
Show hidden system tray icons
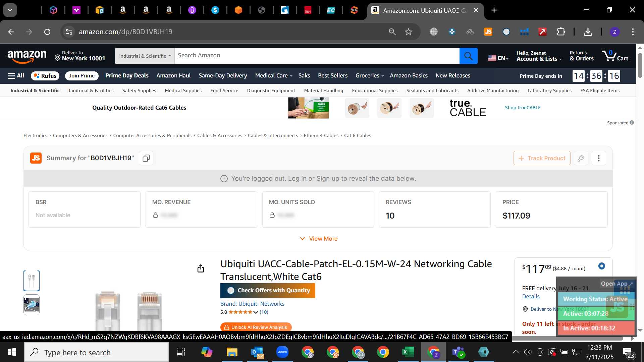click(516, 352)
